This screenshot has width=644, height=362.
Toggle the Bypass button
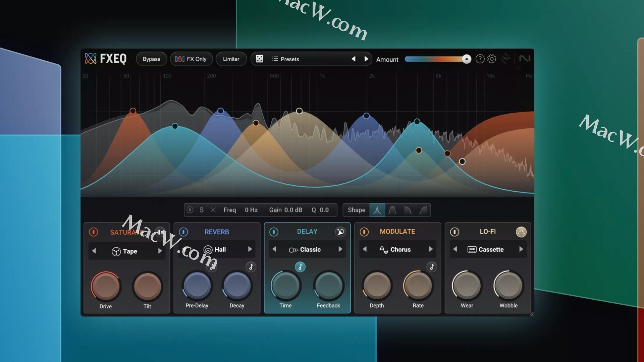[152, 59]
